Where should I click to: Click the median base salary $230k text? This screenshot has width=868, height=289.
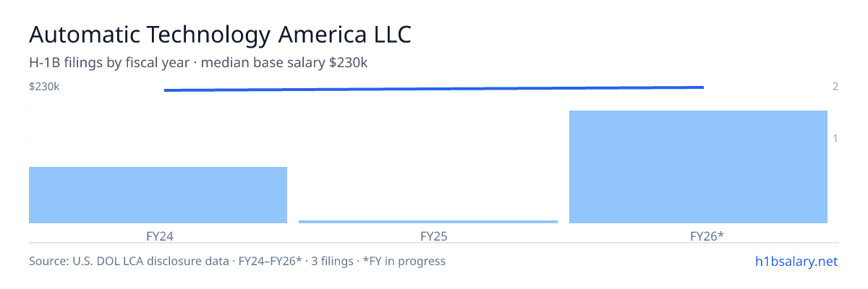coord(284,63)
